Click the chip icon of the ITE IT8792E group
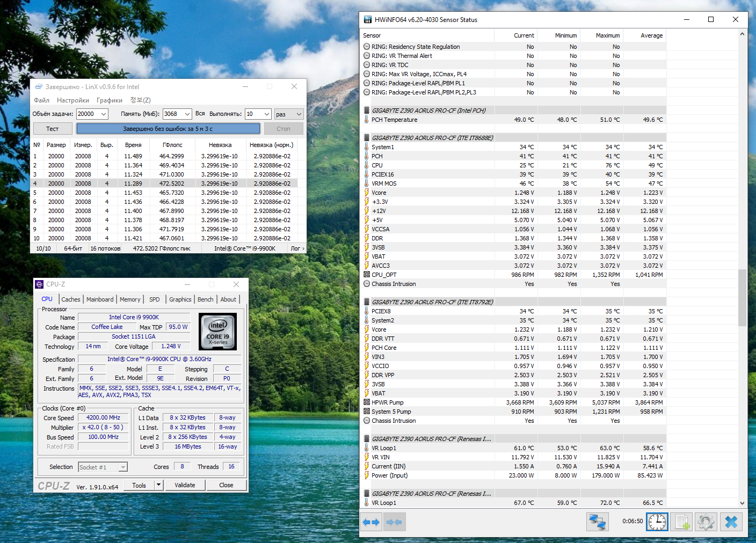Screen dimensions: 756x543 (367, 302)
